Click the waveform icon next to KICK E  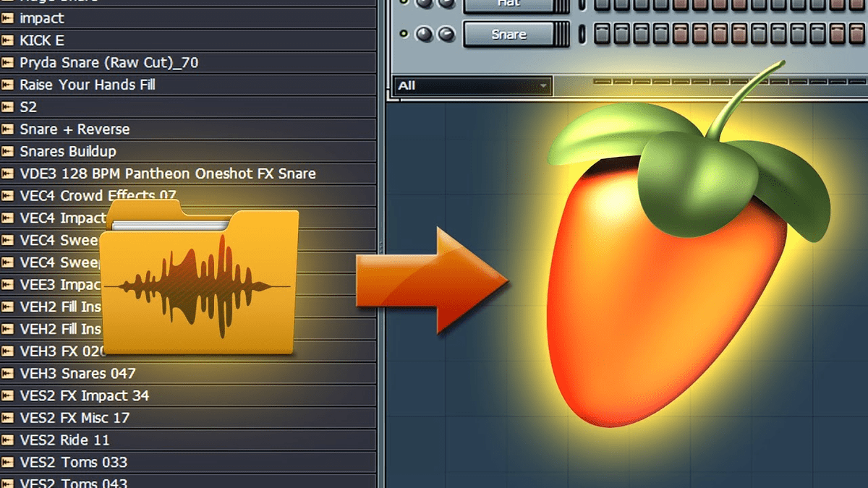coord(8,40)
